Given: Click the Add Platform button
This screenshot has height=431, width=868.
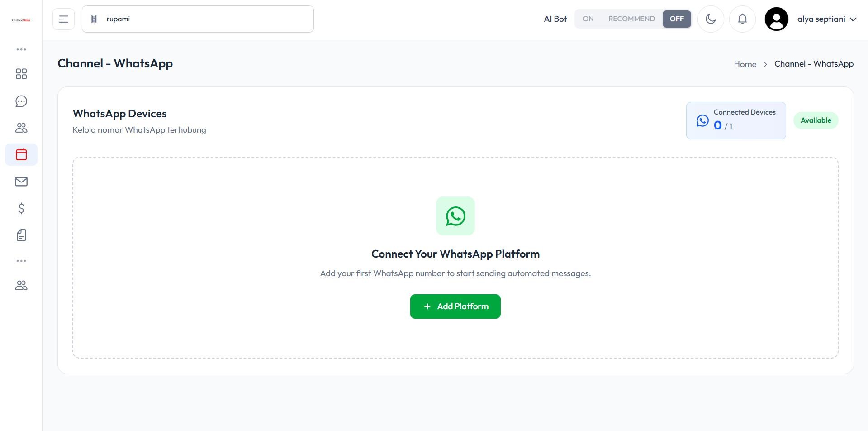Looking at the screenshot, I should tap(455, 306).
